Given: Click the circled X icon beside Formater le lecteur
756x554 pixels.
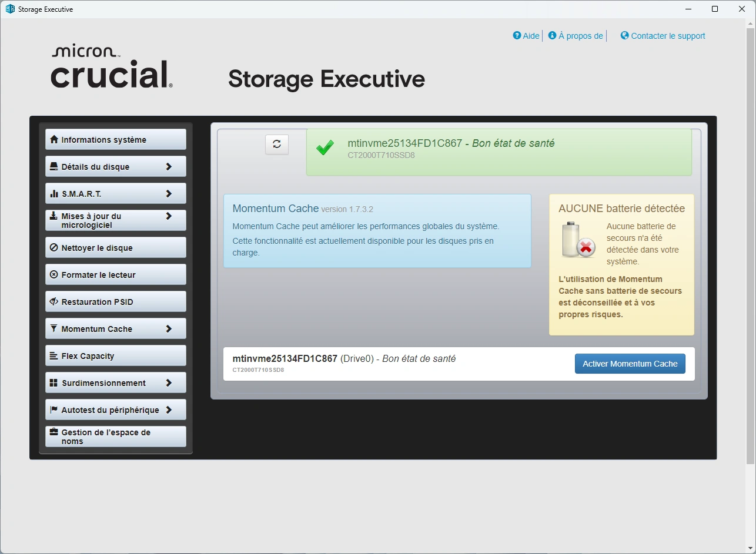Looking at the screenshot, I should pyautogui.click(x=54, y=275).
